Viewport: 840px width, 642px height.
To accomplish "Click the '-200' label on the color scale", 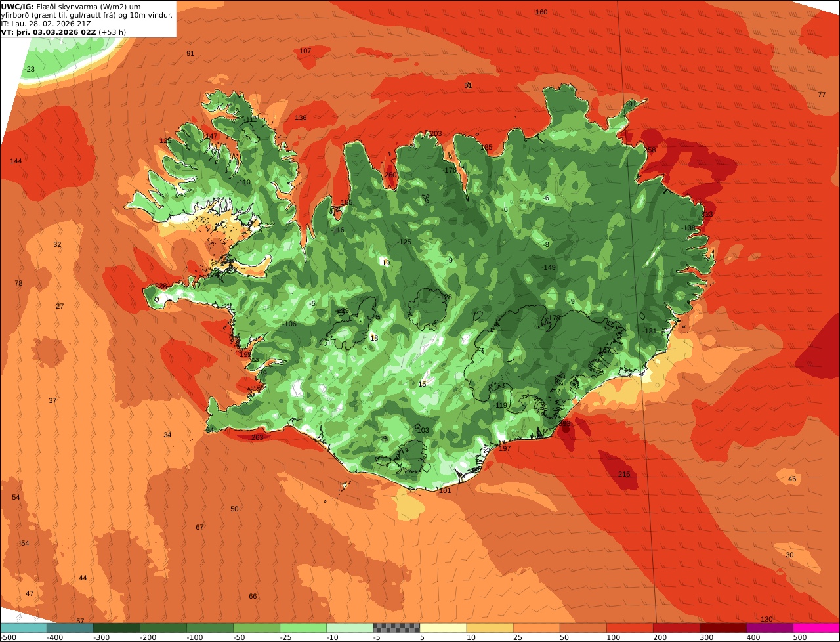I will (x=148, y=637).
